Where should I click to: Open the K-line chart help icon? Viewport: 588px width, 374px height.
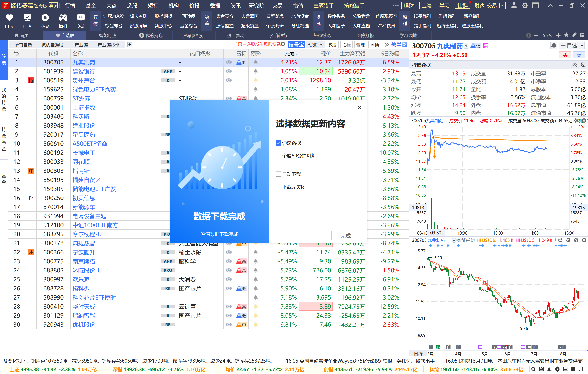pos(576,240)
